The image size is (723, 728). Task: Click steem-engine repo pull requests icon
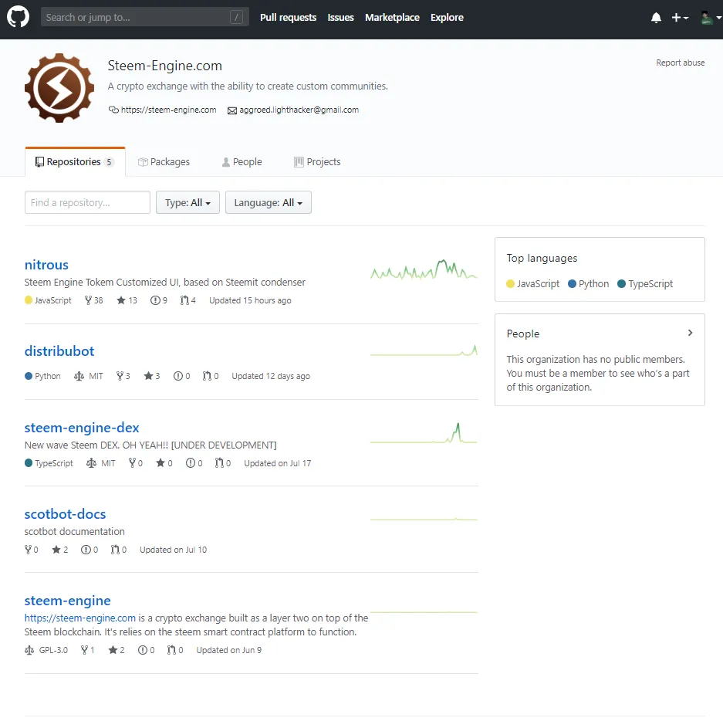click(x=172, y=650)
